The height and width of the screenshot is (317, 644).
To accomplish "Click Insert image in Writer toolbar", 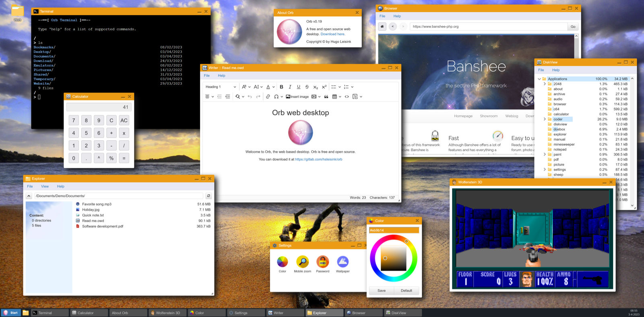I will 297,97.
